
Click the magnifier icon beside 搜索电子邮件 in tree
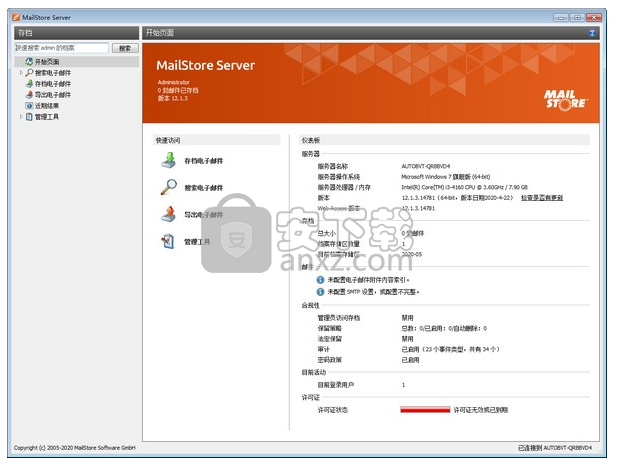pos(29,73)
